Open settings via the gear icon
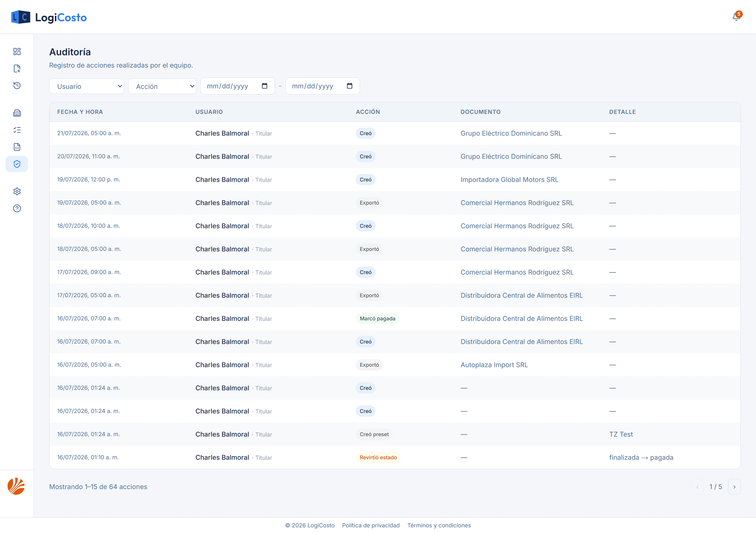 pyautogui.click(x=17, y=191)
